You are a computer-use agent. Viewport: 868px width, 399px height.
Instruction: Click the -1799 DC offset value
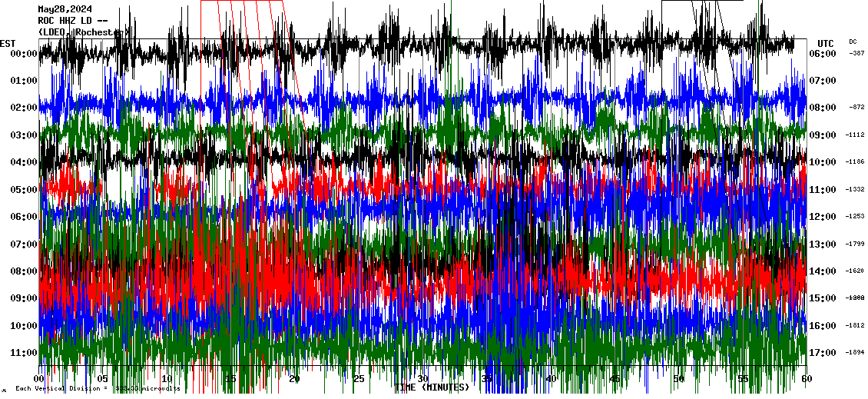[x=855, y=244]
